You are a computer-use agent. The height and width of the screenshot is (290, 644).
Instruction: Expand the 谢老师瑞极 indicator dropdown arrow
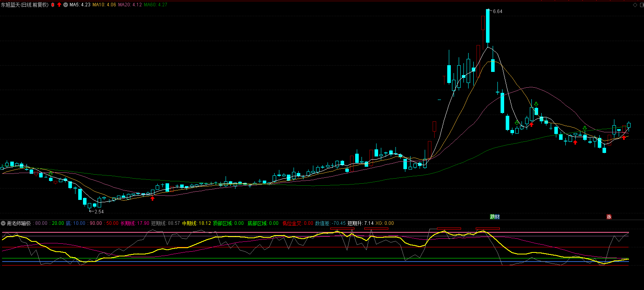pos(3,223)
